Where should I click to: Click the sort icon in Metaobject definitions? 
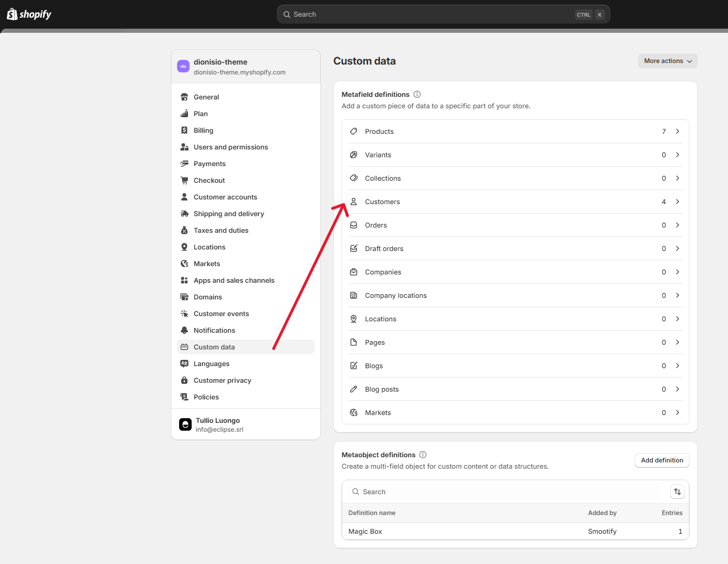click(x=677, y=492)
